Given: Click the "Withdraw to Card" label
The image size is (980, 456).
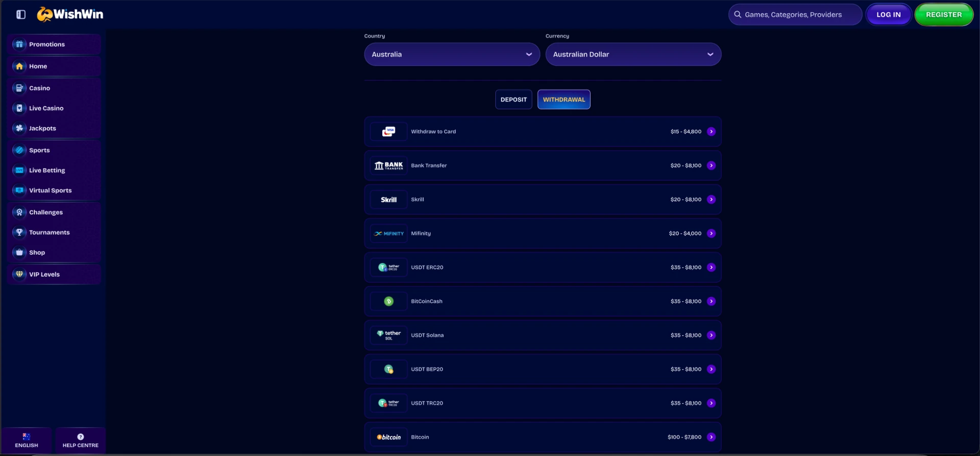Looking at the screenshot, I should (433, 132).
